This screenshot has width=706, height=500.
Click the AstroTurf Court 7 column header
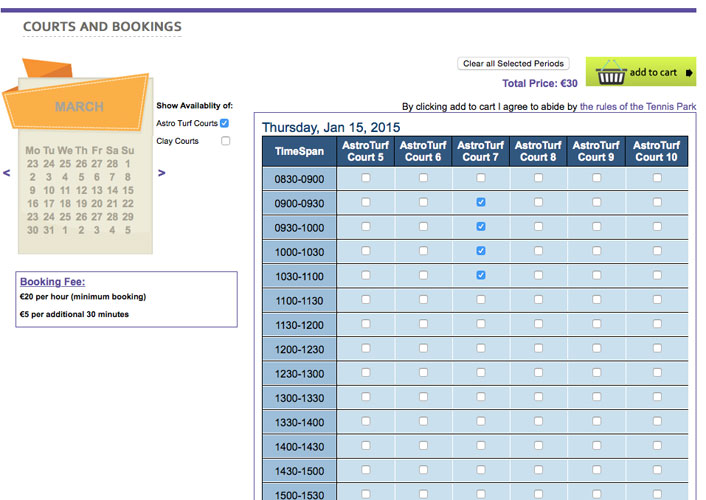480,151
